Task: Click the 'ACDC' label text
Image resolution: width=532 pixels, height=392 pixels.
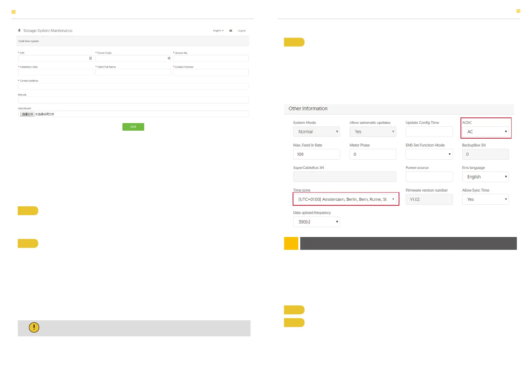Action: [x=467, y=122]
